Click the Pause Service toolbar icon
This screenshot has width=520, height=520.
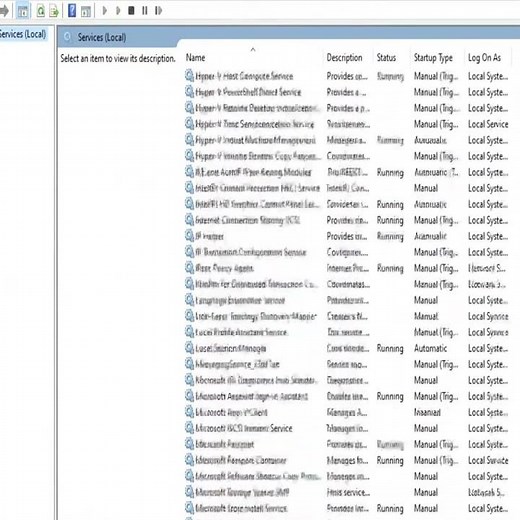(145, 11)
